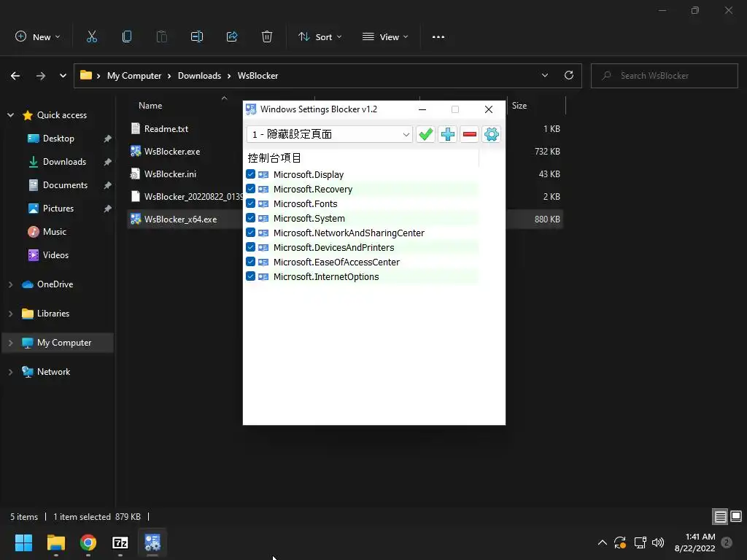
Task: Open the clock and date in the taskbar
Action: [x=694, y=542]
